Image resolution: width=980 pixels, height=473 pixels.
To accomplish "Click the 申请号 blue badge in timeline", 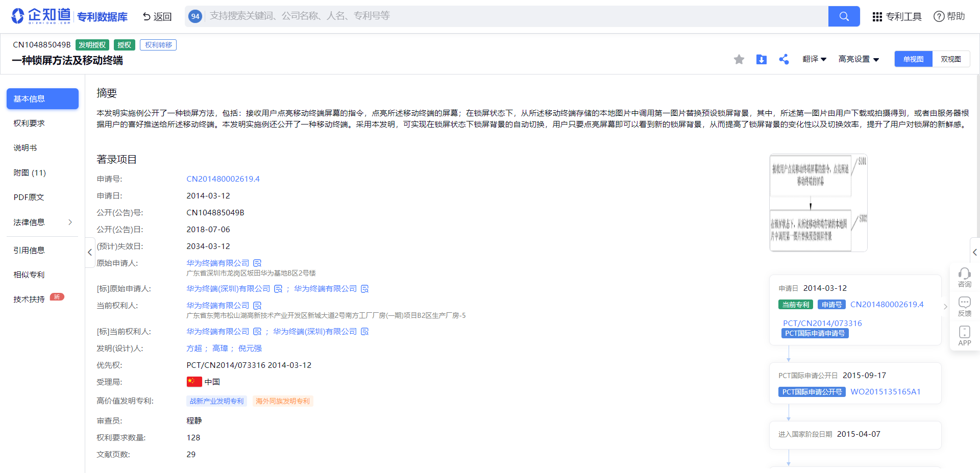I will (x=831, y=305).
